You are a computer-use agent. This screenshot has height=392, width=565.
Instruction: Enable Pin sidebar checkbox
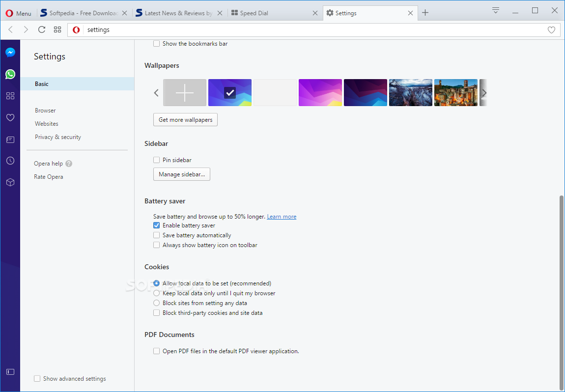(156, 160)
